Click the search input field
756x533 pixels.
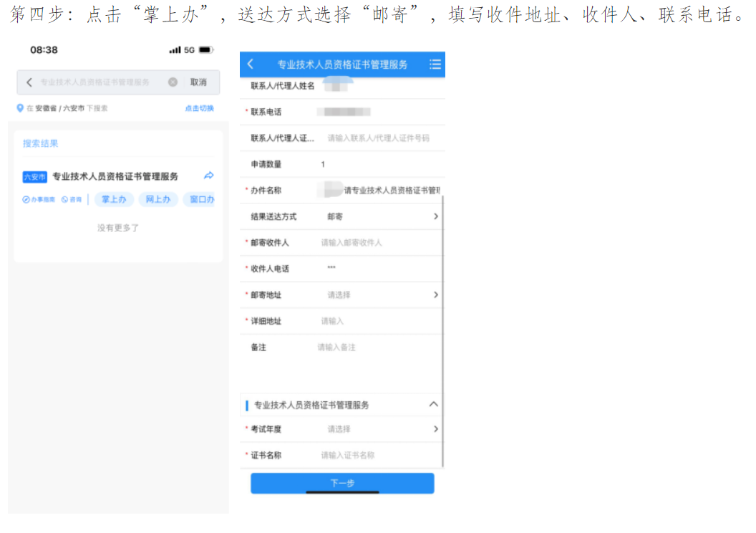click(95, 82)
